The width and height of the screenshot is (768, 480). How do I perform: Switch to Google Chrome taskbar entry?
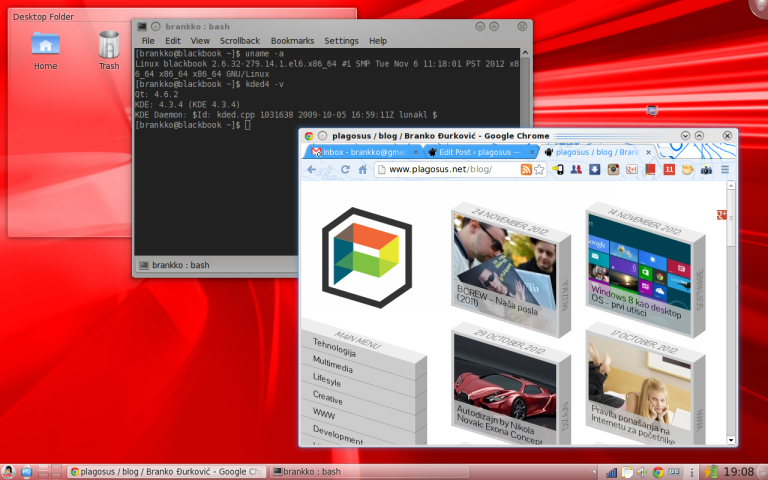[166, 472]
